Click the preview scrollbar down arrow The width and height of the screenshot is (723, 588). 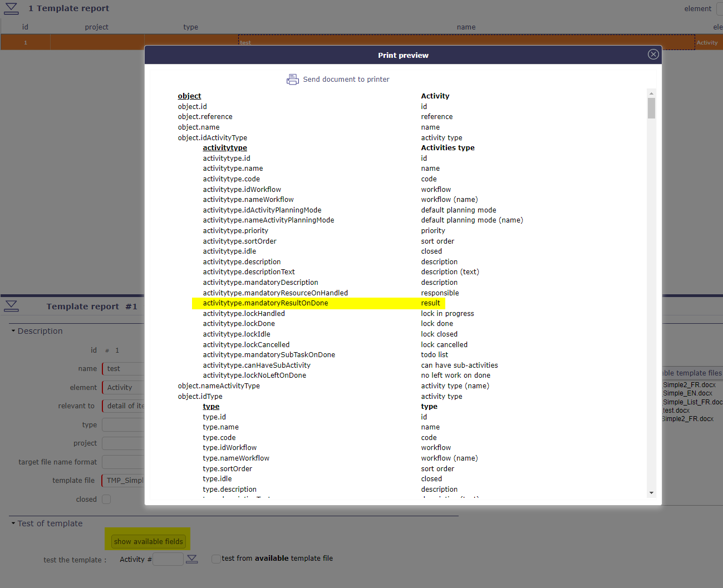coord(651,493)
